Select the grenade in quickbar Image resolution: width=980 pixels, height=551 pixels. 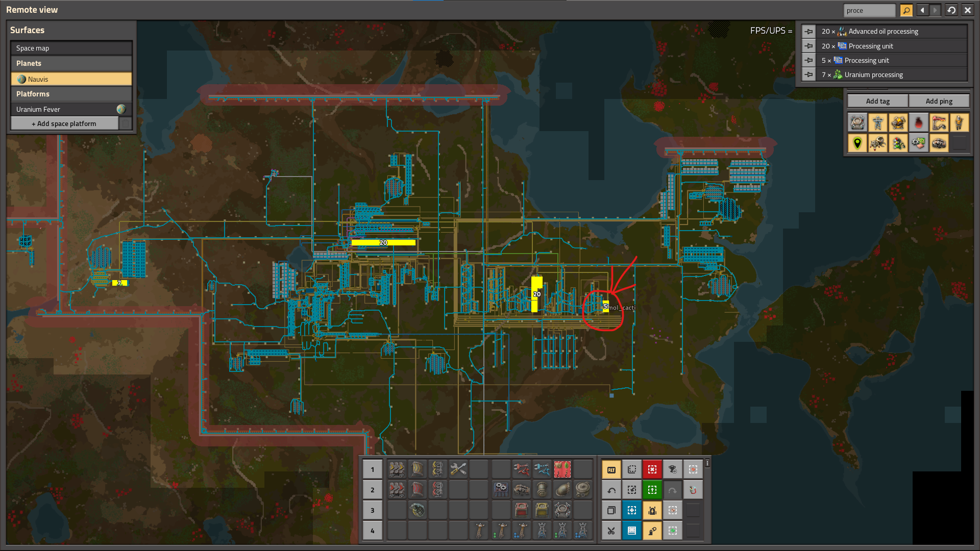pos(417,510)
